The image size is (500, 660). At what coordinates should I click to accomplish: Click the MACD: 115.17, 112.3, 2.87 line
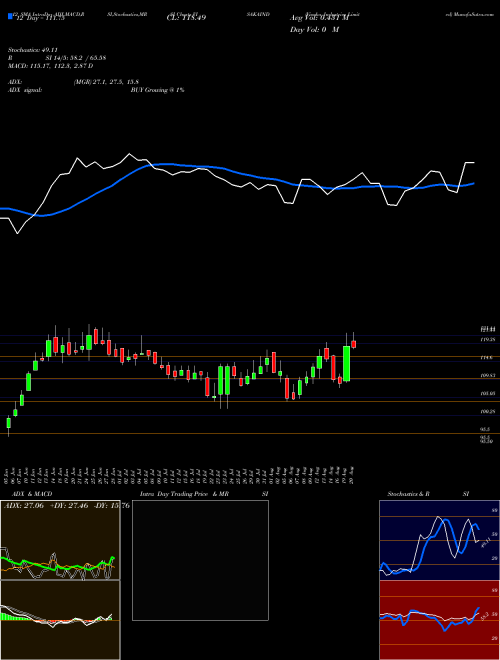(x=50, y=66)
